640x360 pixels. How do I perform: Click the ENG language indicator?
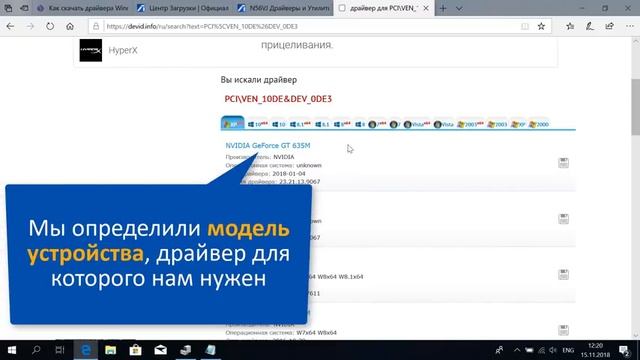tap(568, 350)
